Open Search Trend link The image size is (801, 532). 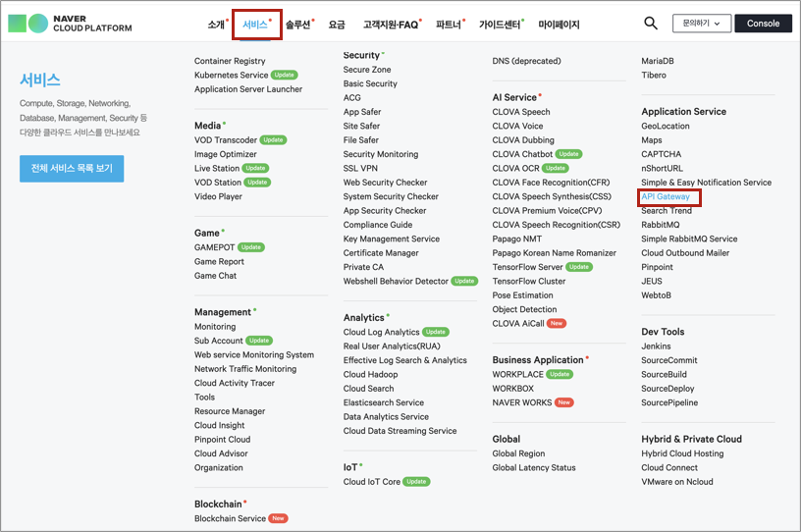(667, 211)
